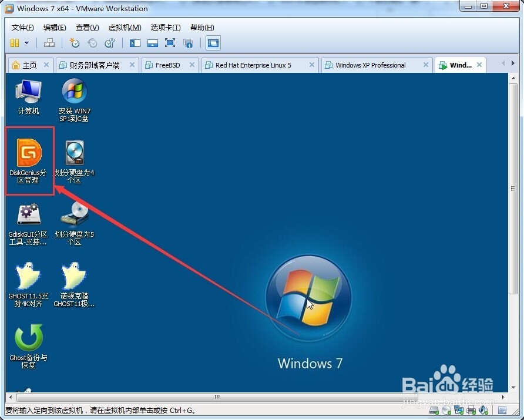The width and height of the screenshot is (524, 420).
Task: Click the CD/DVD drive status bar icon
Action: [x=446, y=409]
